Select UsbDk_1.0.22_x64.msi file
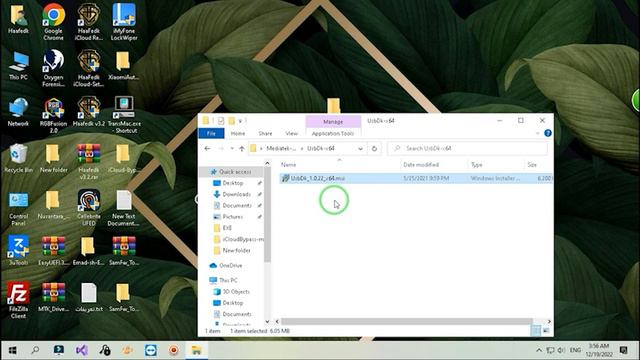Viewport: 640px width, 360px height. pyautogui.click(x=416, y=178)
